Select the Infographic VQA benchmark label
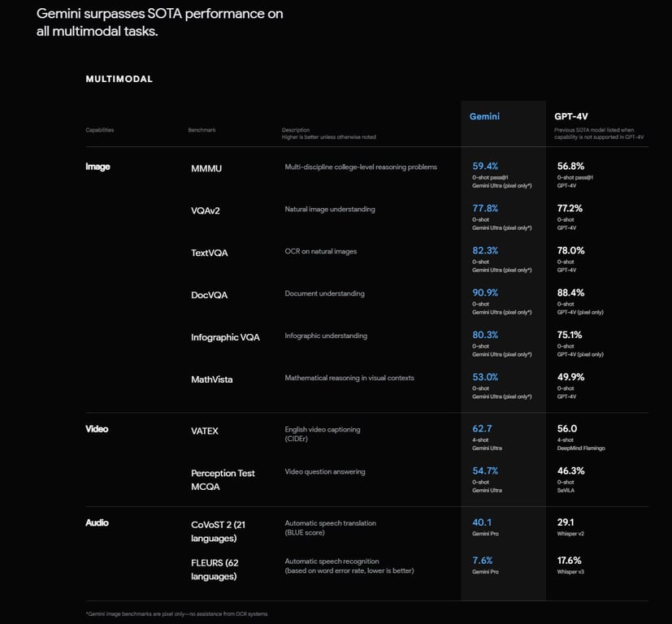This screenshot has height=624, width=672. tap(225, 337)
